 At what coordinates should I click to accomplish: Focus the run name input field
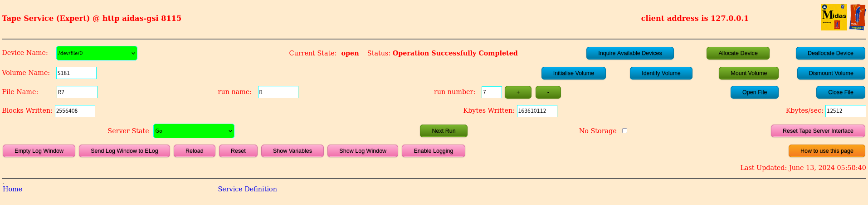278,92
